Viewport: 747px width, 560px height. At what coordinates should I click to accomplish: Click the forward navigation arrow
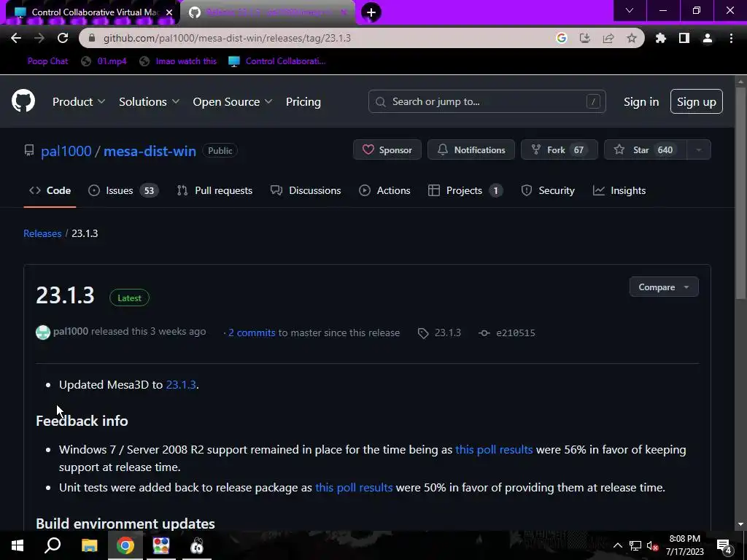tap(39, 38)
